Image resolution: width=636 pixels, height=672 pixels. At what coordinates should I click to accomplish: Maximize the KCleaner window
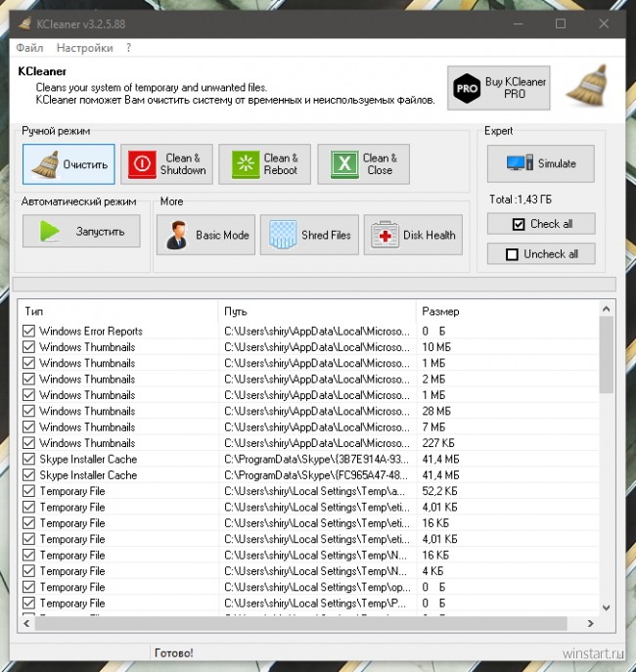(561, 23)
